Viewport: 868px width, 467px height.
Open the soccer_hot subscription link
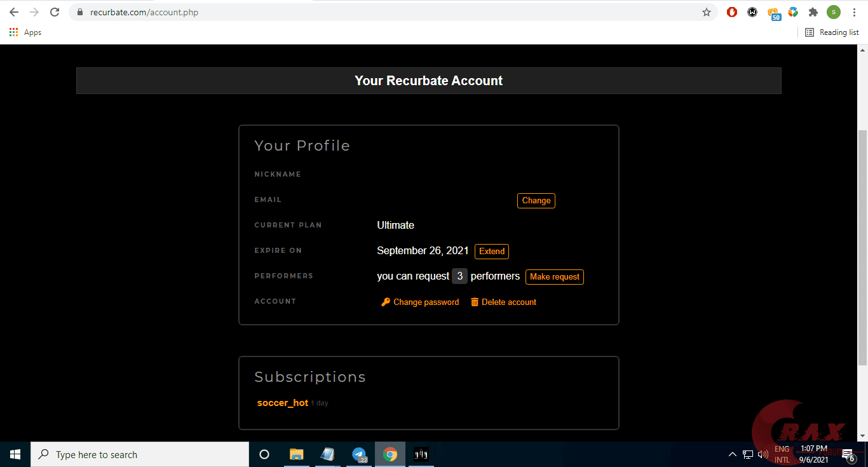click(282, 403)
